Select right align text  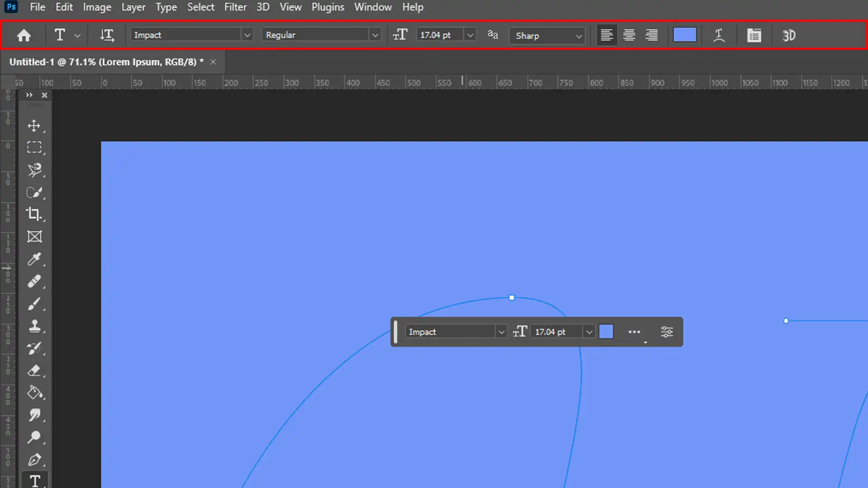click(651, 35)
